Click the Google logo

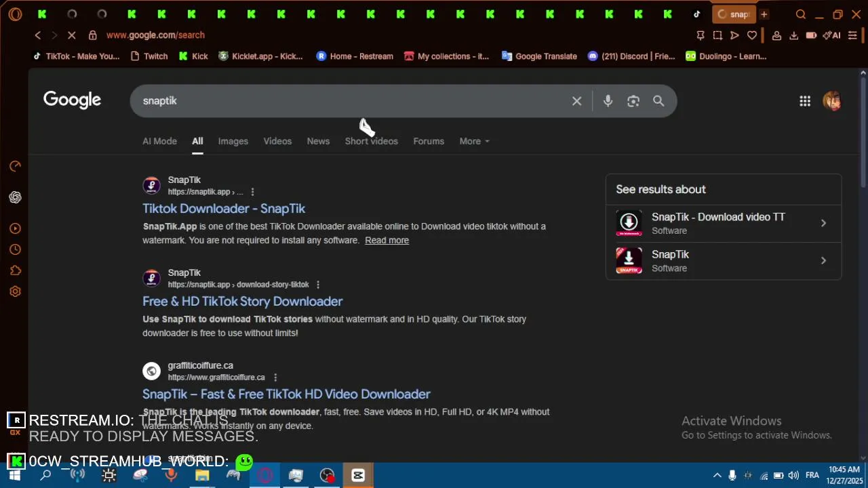(72, 100)
